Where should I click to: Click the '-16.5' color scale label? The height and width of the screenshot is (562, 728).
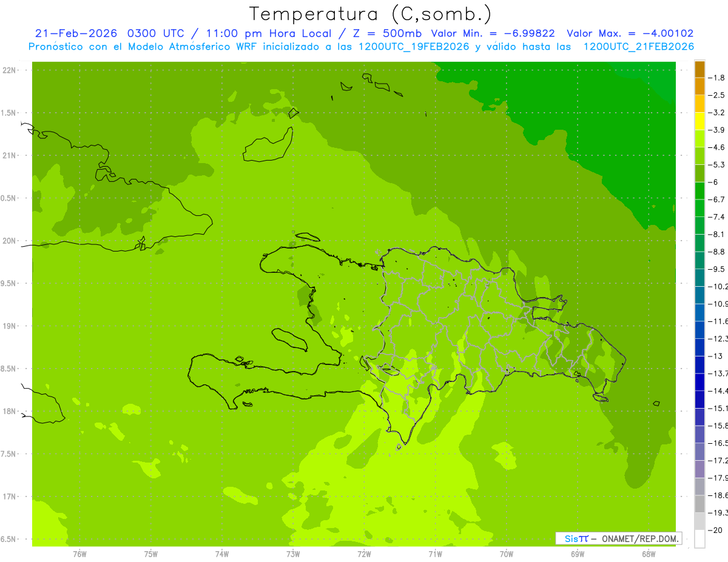(719, 443)
